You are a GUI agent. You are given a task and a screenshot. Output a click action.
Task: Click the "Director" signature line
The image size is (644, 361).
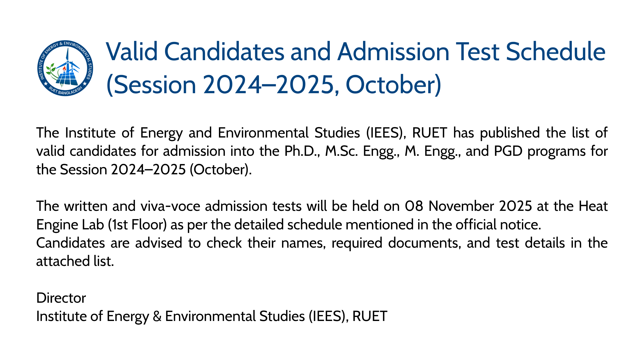(x=61, y=298)
